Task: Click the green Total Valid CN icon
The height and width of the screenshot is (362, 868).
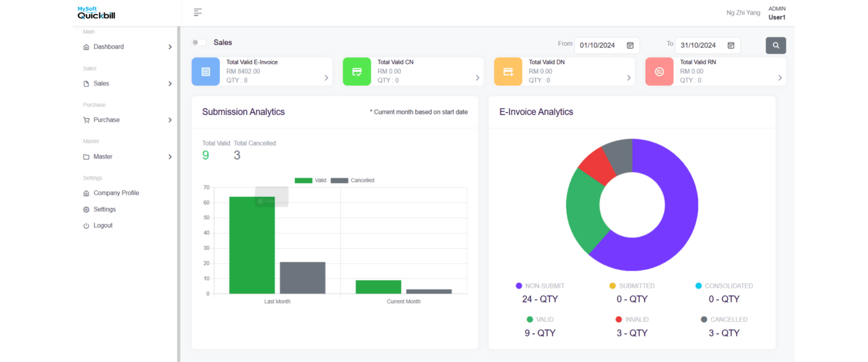Action: [x=357, y=72]
